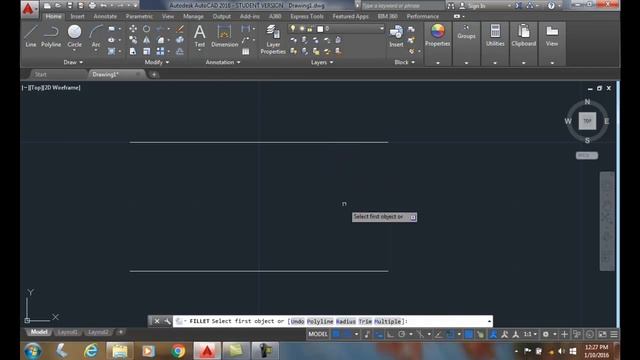The height and width of the screenshot is (360, 640).
Task: Open the annotation scale 1:1 dropdown
Action: click(x=530, y=334)
